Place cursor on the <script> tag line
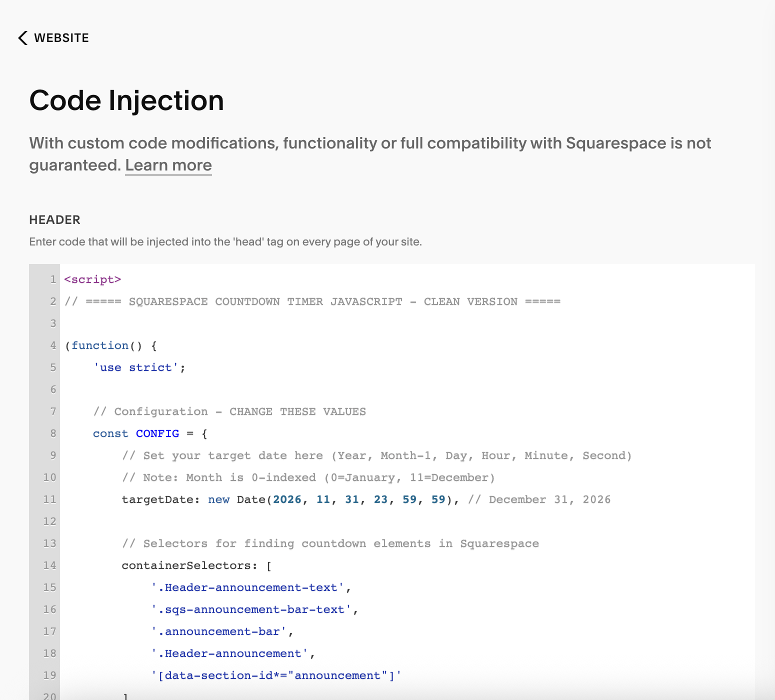This screenshot has height=700, width=775. [x=93, y=279]
